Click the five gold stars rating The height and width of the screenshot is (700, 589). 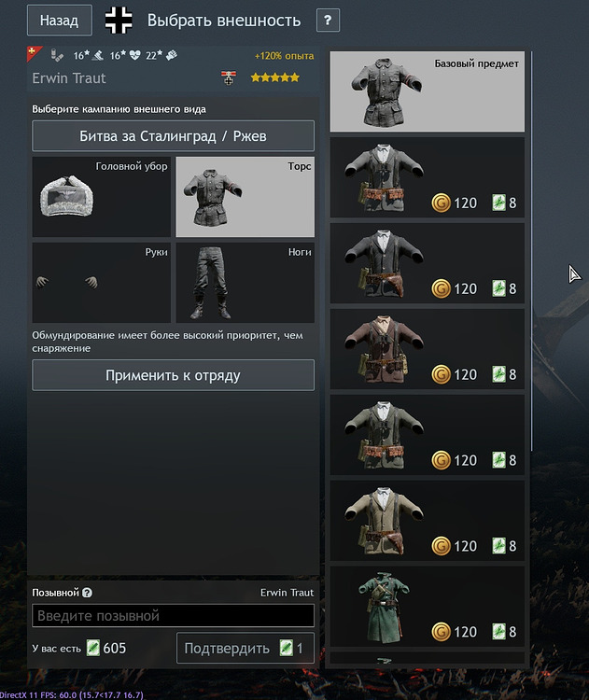tap(275, 77)
